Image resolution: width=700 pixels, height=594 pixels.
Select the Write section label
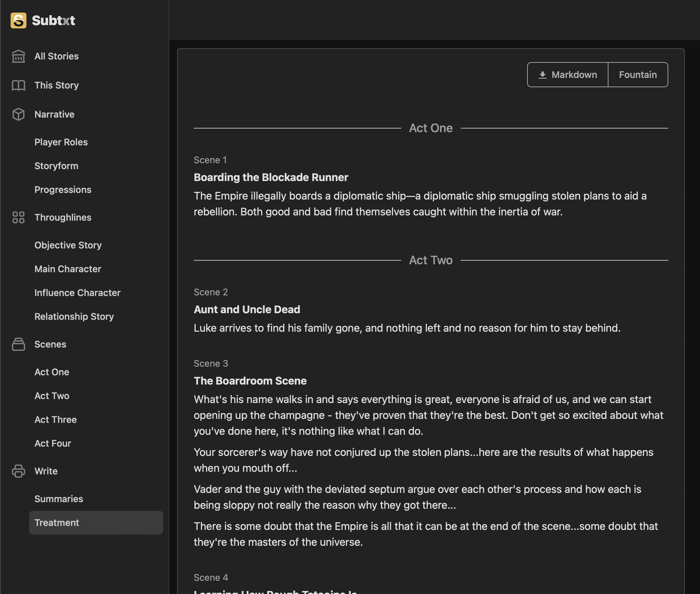46,471
